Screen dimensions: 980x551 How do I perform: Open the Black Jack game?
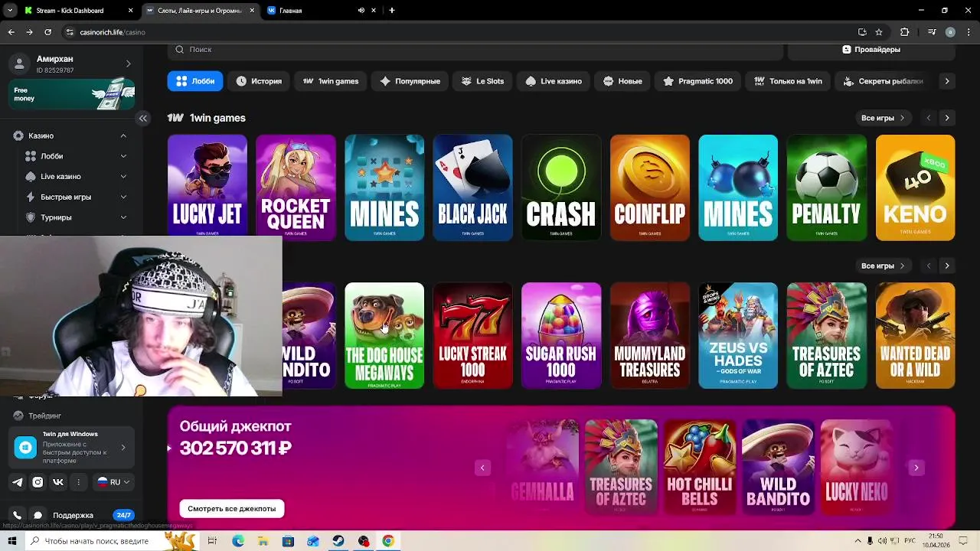(472, 187)
